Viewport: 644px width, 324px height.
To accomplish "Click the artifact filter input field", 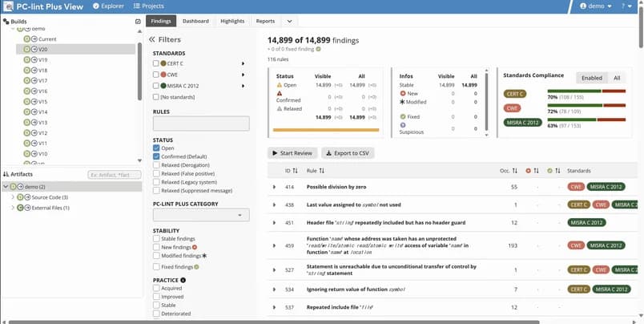I will [115, 175].
